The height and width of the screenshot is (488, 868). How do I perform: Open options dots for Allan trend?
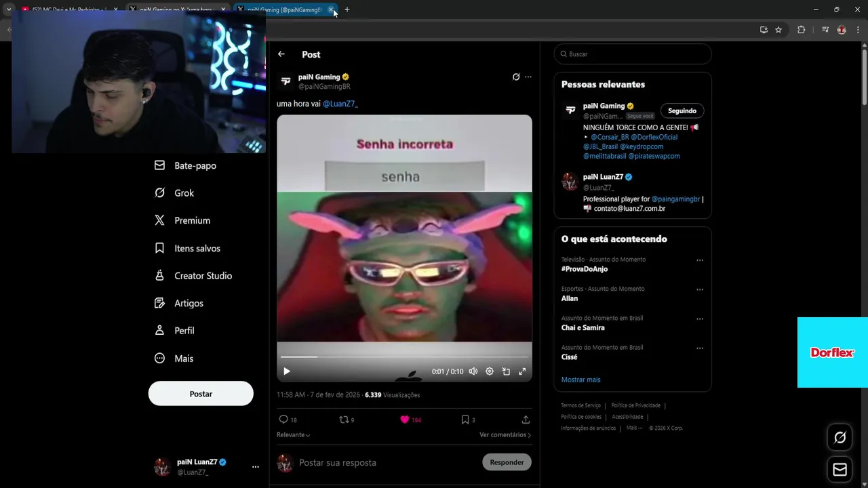700,289
